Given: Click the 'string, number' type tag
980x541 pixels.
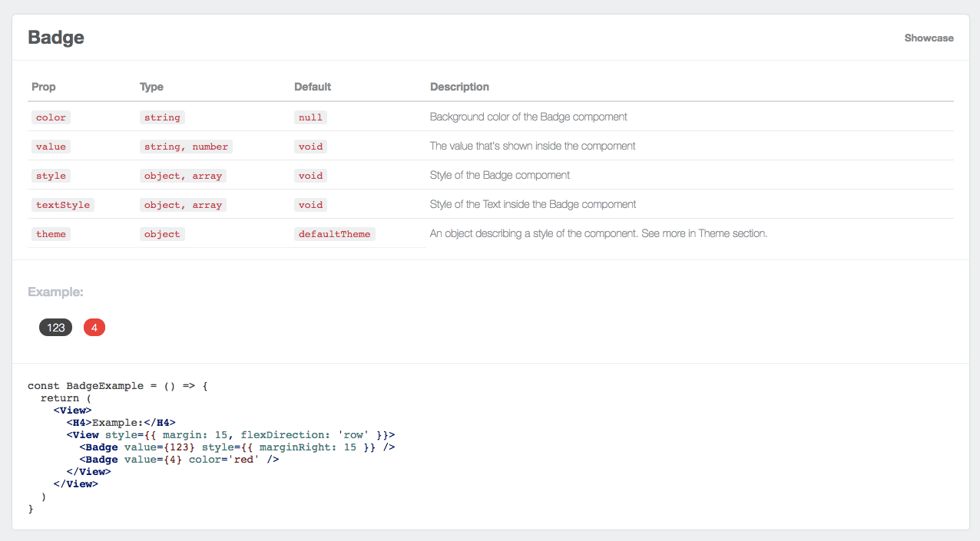Looking at the screenshot, I should coord(186,147).
